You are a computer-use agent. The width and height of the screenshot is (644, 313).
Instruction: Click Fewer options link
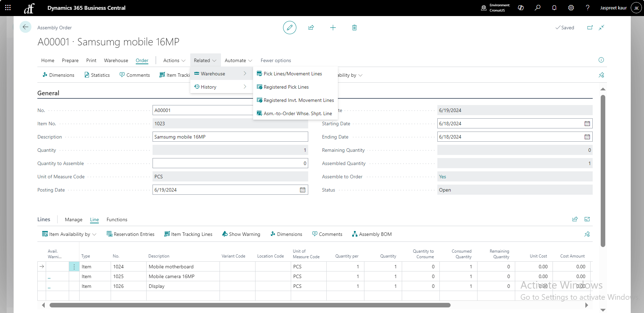tap(275, 60)
